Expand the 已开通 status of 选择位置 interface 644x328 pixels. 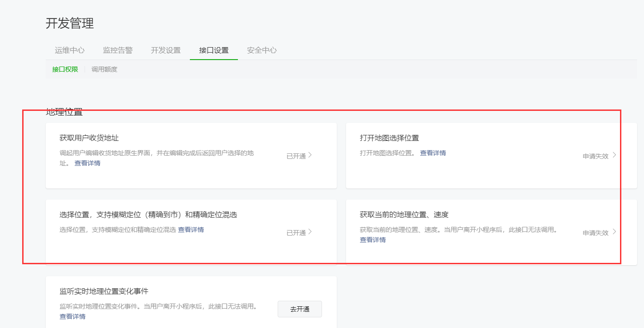pyautogui.click(x=310, y=232)
